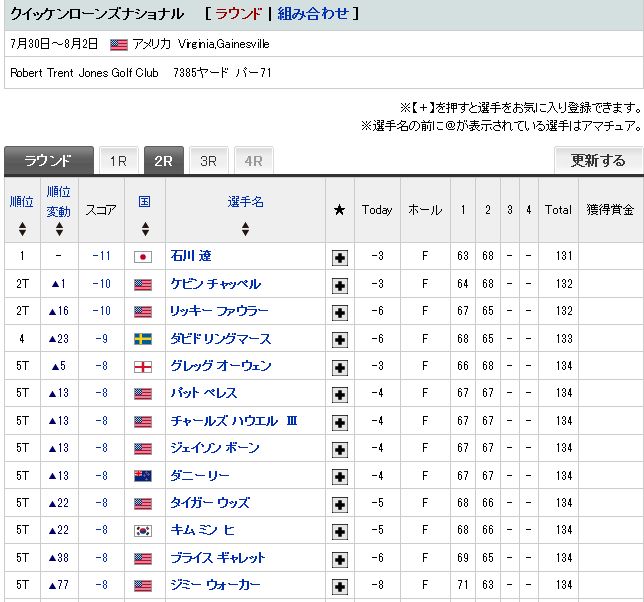The width and height of the screenshot is (644, 602).
Task: Open グレッグ オーウェン player link
Action: coord(221,366)
